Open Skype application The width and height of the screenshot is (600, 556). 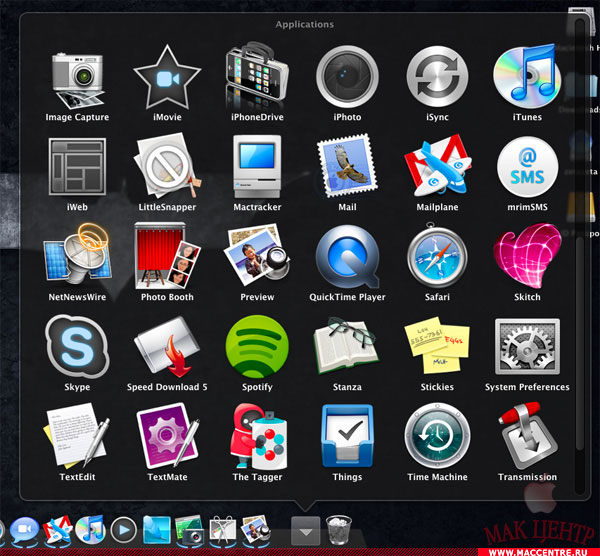[77, 346]
